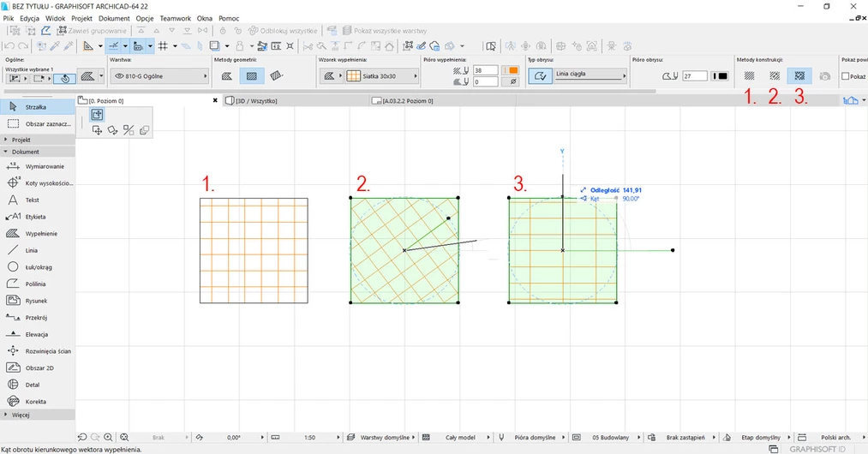
Task: Toggle the outline visibility button in Typ obrysu
Action: [x=541, y=76]
